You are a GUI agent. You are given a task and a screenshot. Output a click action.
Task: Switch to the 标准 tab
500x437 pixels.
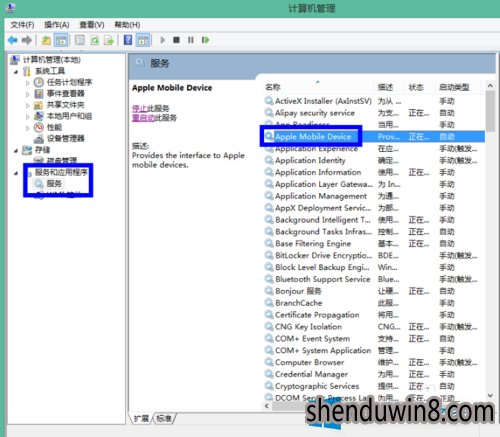(x=164, y=418)
